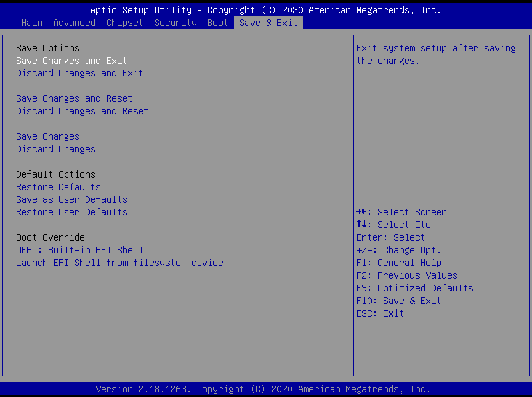The image size is (532, 397).
Task: Click the Save Changes option
Action: coord(48,136)
